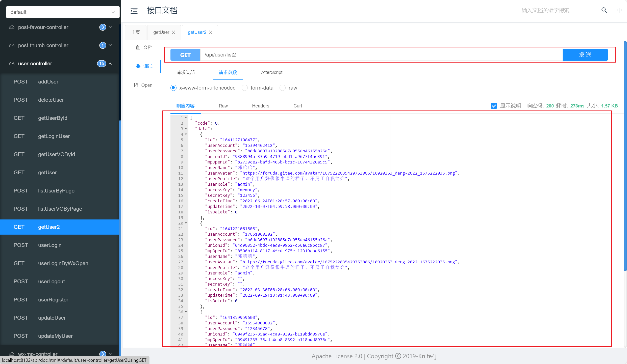Fold first user object at line 4
This screenshot has width=627, height=364.
[x=186, y=134]
